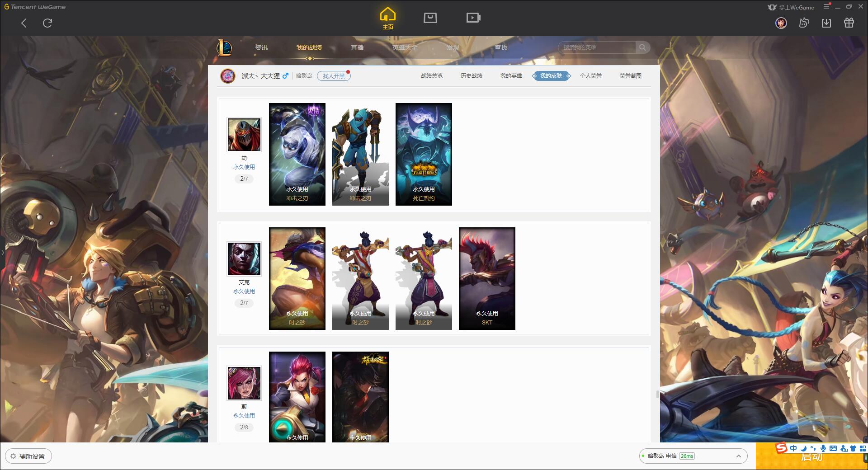Toggle Sogou 中 Chinese input mode
This screenshot has width=868, height=470.
793,448
